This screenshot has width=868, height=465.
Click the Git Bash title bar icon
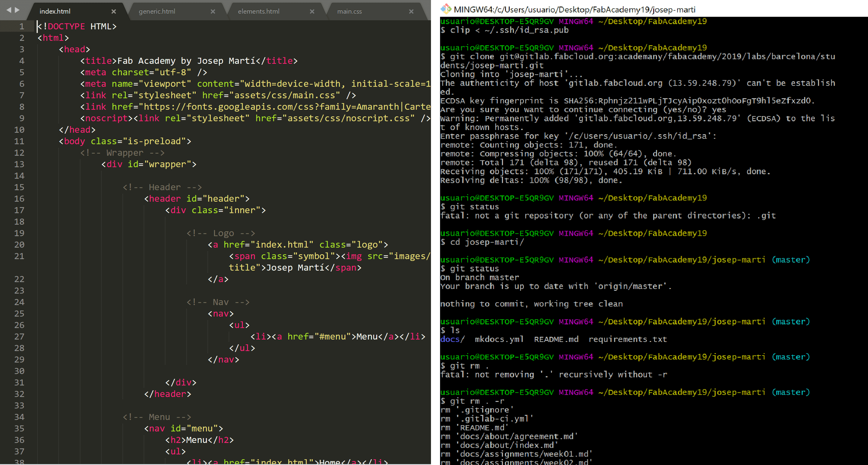(446, 9)
